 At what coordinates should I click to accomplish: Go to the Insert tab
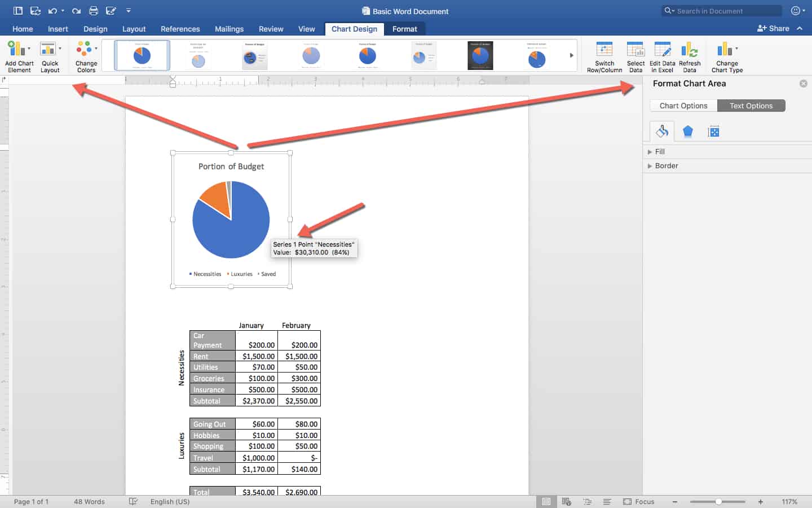(x=58, y=29)
